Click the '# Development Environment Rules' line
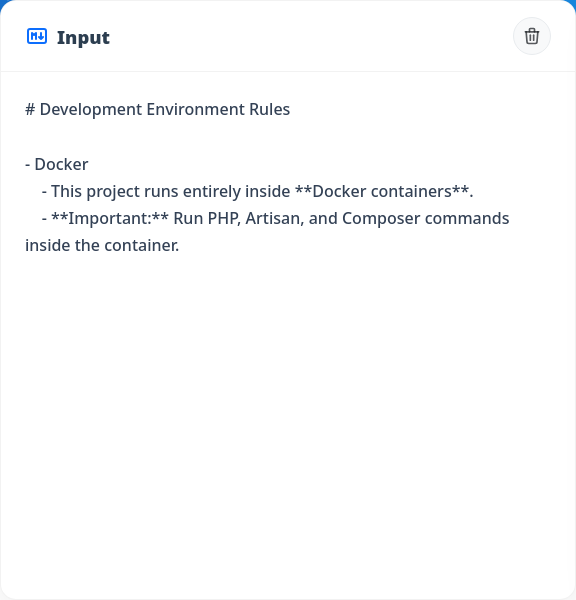The image size is (576, 600). 157,109
